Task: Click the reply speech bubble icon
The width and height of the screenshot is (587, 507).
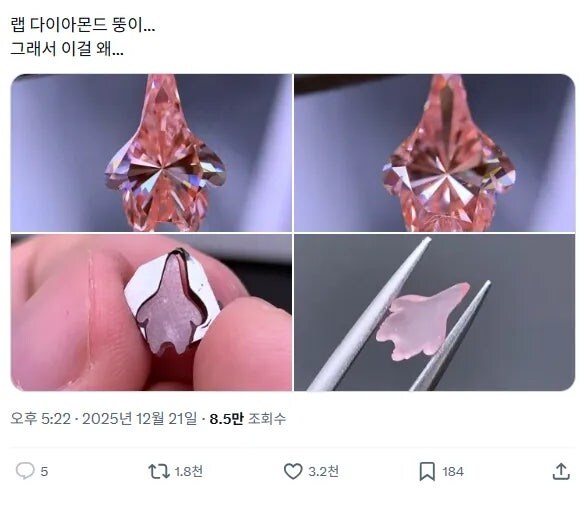Action: 25,471
